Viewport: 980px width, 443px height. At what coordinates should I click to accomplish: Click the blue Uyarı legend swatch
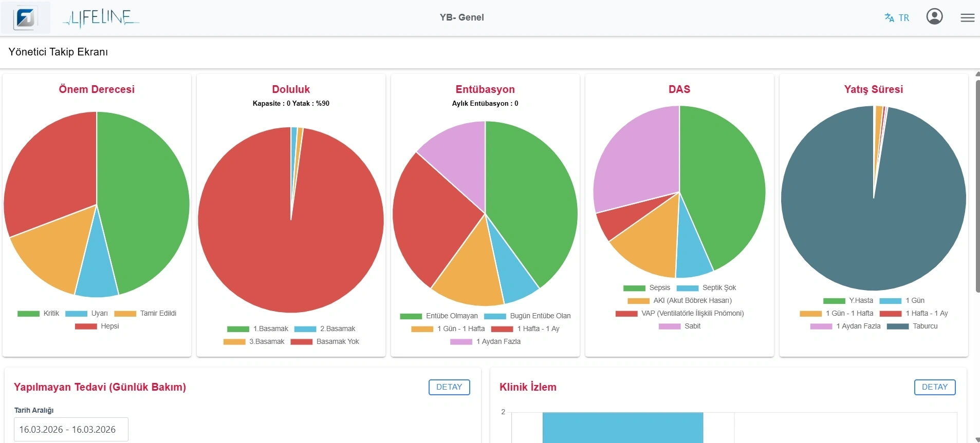point(76,314)
